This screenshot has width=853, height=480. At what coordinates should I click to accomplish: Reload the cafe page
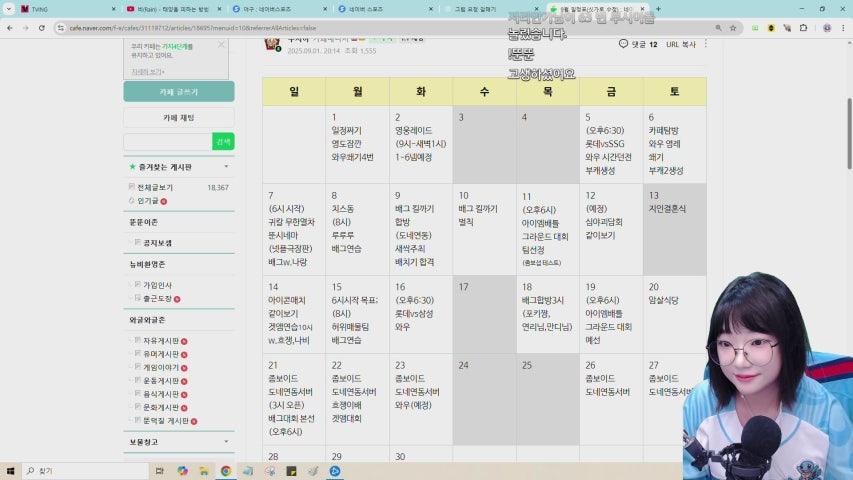point(41,28)
